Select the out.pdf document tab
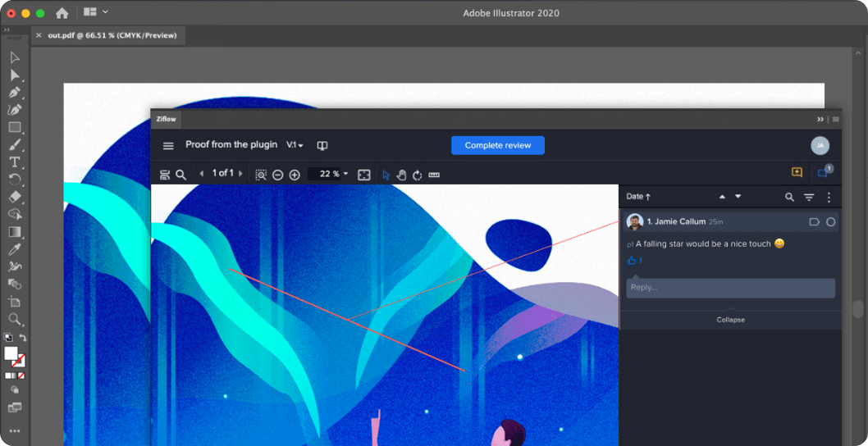 (112, 35)
